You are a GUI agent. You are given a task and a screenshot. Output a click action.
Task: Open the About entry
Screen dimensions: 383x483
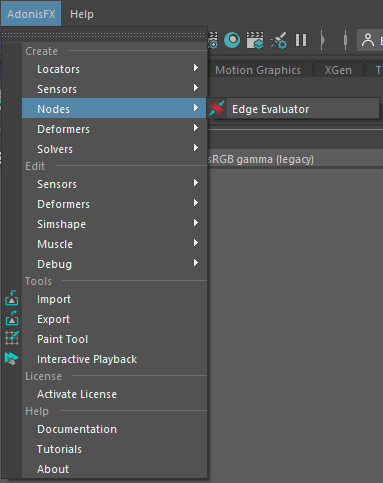[114, 469]
